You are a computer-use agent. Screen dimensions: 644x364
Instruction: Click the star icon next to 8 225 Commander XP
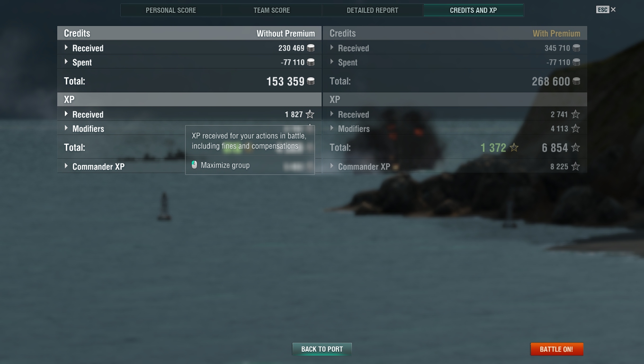pos(575,166)
